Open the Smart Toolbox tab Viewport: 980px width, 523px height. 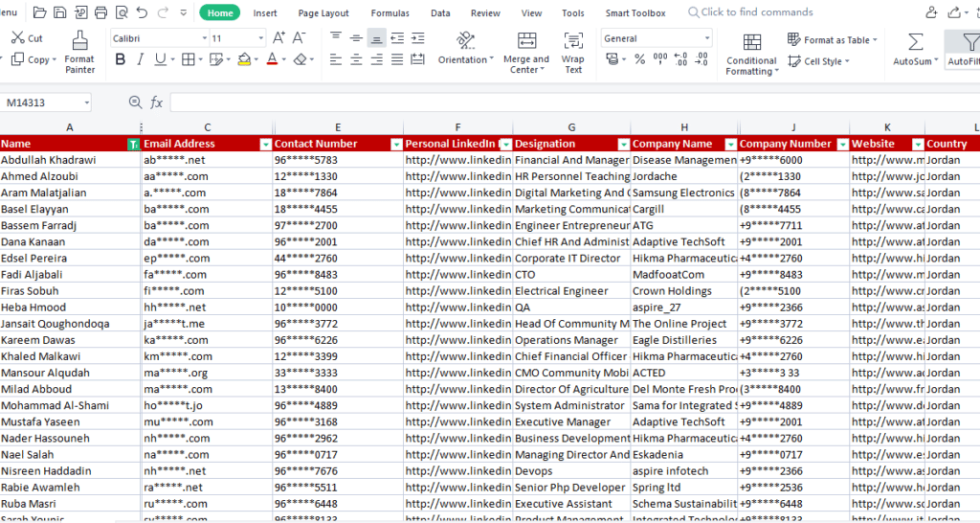(635, 12)
